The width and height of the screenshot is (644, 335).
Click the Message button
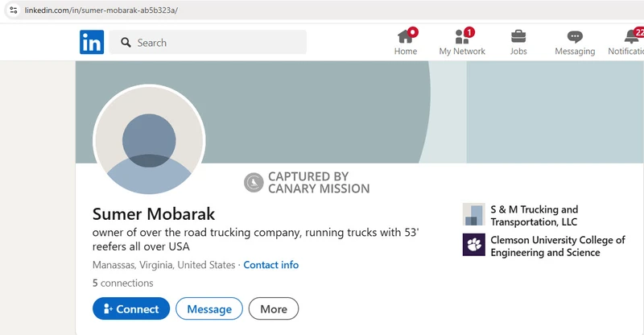(x=209, y=308)
